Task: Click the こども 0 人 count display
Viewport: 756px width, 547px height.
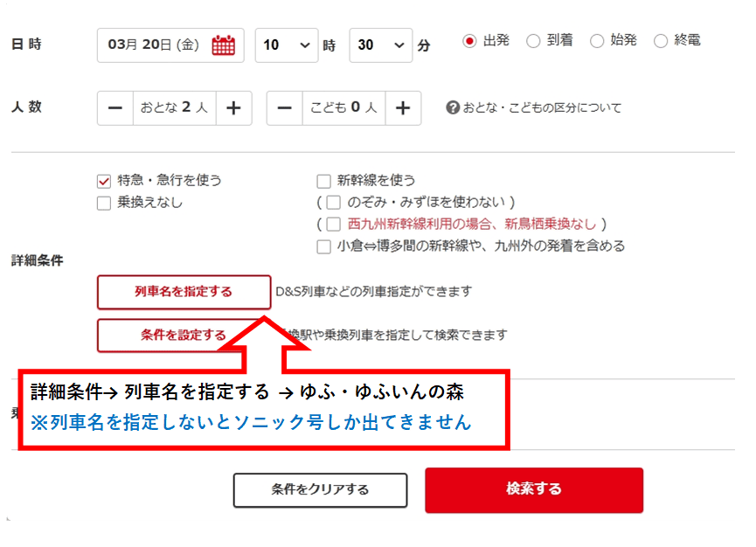Action: point(343,108)
